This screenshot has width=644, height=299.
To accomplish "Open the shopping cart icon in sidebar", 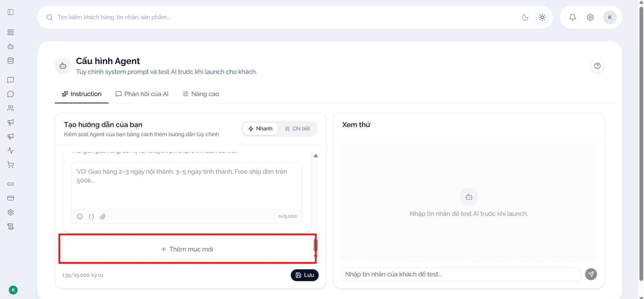I will [11, 165].
